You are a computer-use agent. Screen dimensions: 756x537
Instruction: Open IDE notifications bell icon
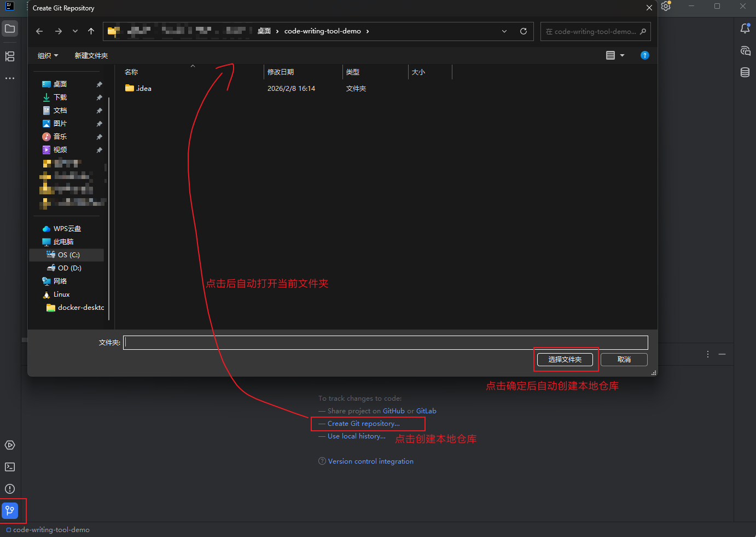click(745, 28)
